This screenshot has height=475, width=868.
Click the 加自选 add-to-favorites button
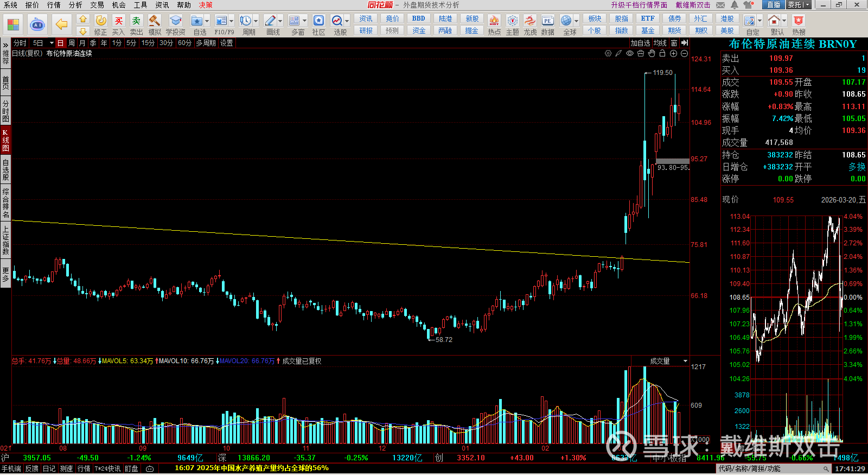point(640,43)
